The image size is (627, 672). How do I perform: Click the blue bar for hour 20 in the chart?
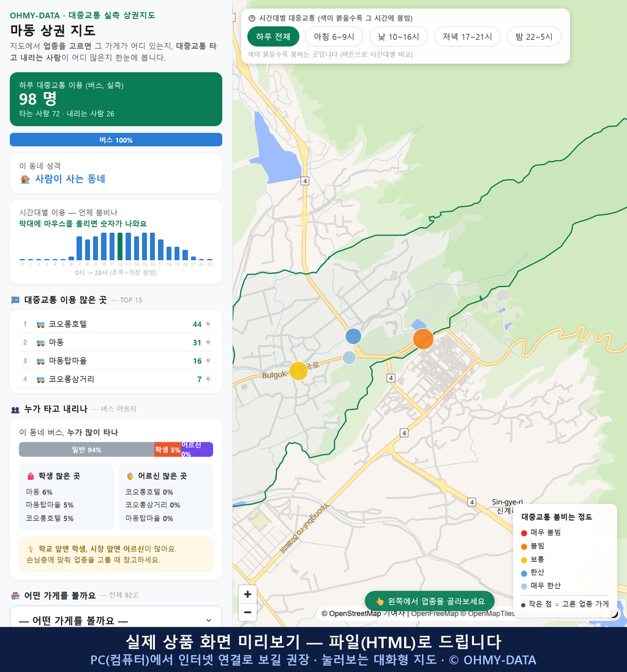186,255
